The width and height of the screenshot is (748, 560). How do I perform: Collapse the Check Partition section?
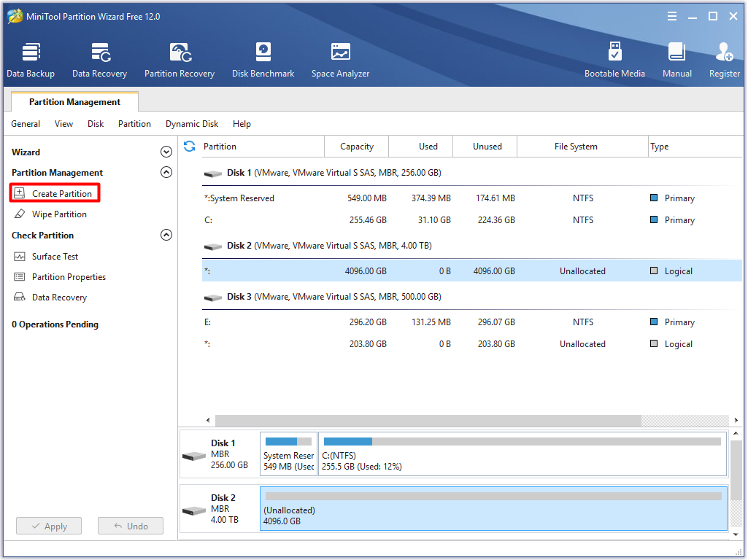coord(166,235)
